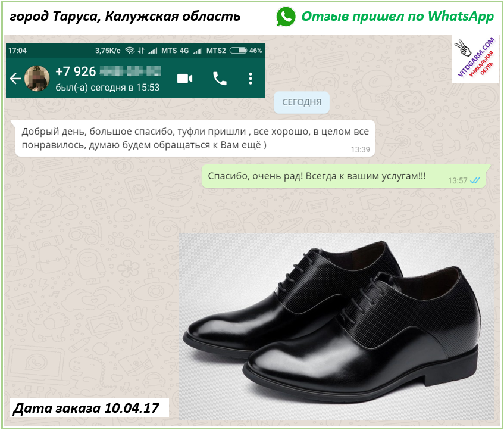Screen dimensions: 504x430
Task: Open the three-dot chat options menu
Action: (x=251, y=79)
